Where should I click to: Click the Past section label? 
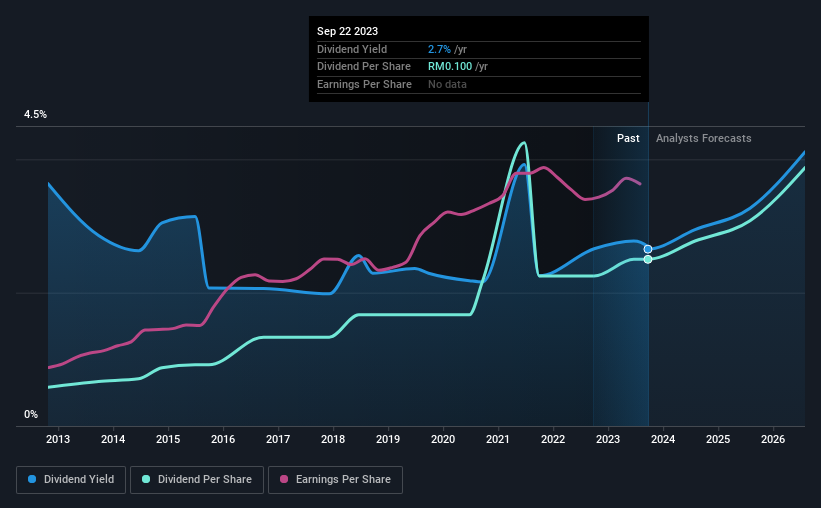tap(628, 138)
